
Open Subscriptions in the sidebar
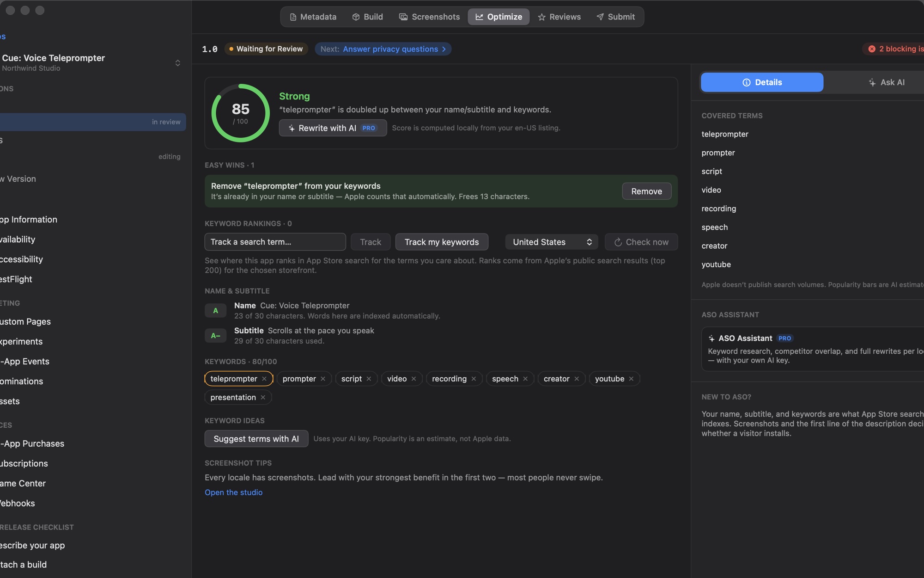(24, 463)
